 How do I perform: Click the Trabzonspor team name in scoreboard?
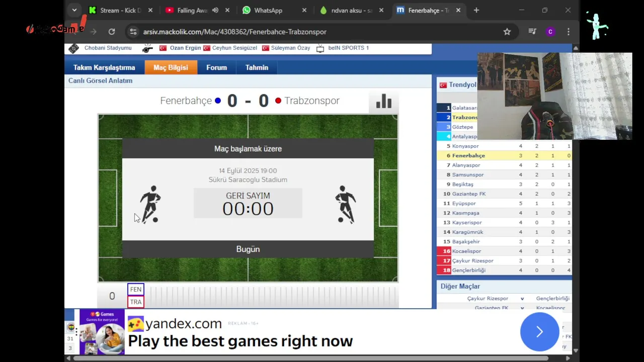312,101
